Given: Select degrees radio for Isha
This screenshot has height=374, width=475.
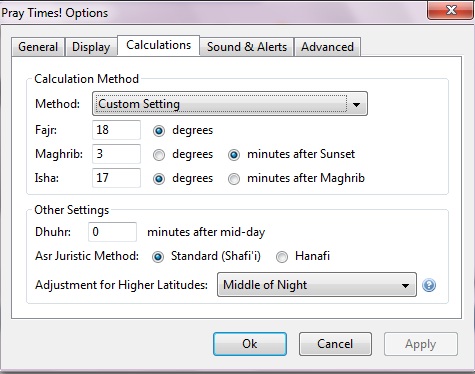Looking at the screenshot, I should [x=159, y=179].
